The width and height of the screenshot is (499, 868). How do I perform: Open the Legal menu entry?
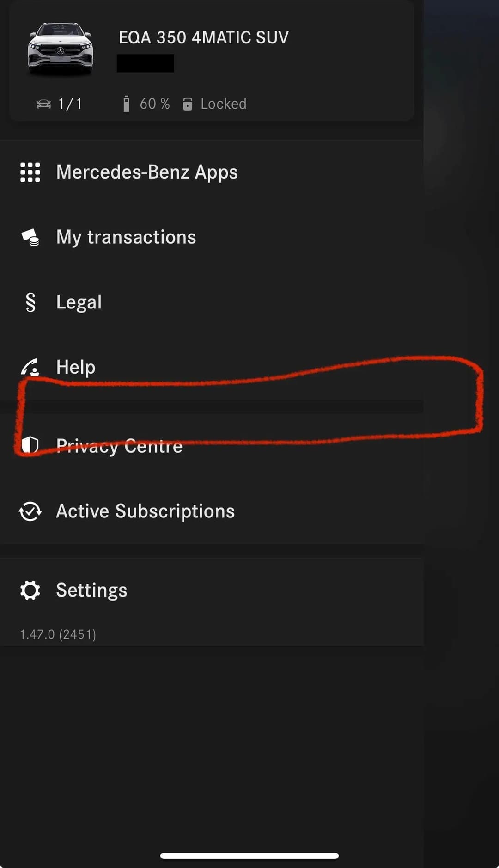[x=212, y=302]
